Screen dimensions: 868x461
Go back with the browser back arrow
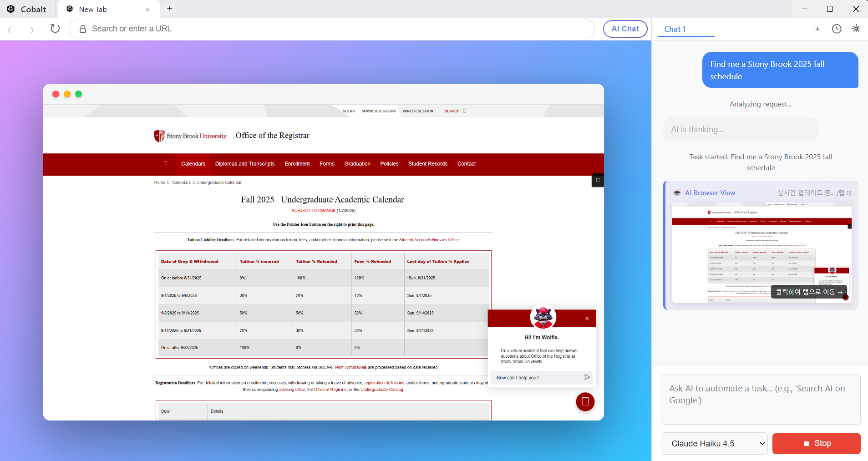click(x=10, y=30)
